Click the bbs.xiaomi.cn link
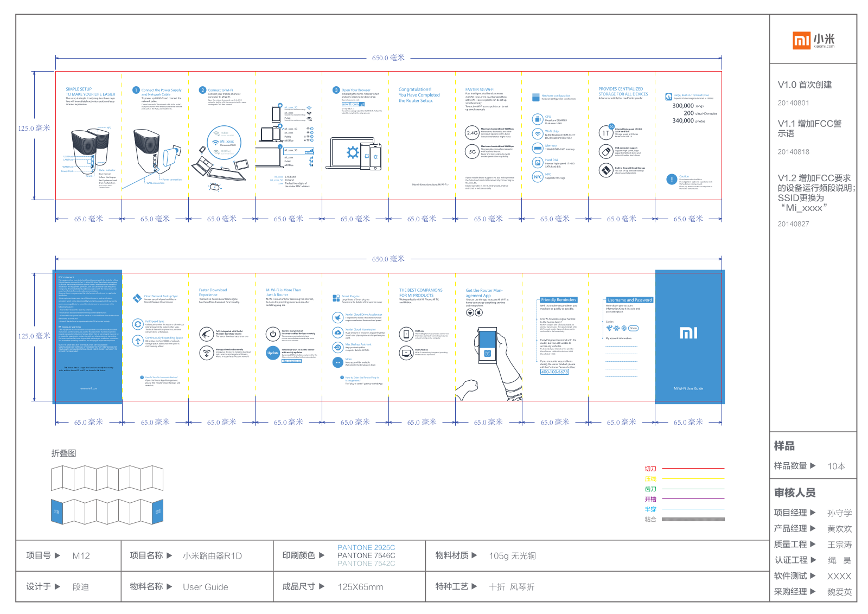The width and height of the screenshot is (868, 614). pyautogui.click(x=291, y=361)
